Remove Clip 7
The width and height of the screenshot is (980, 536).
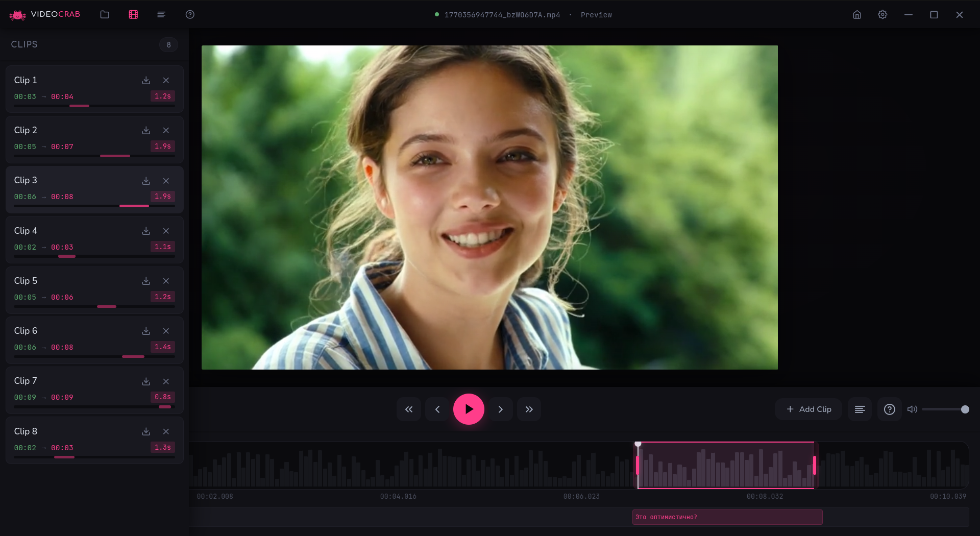[166, 381]
